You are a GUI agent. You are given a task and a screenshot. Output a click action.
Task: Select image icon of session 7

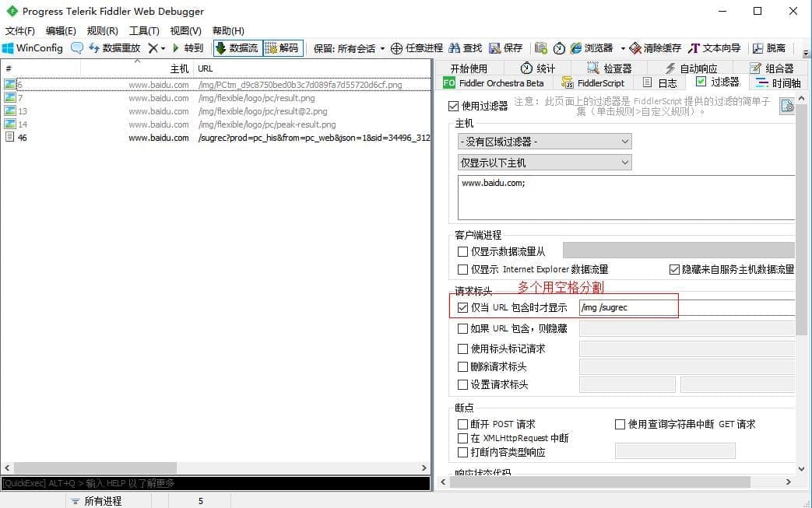coord(10,97)
